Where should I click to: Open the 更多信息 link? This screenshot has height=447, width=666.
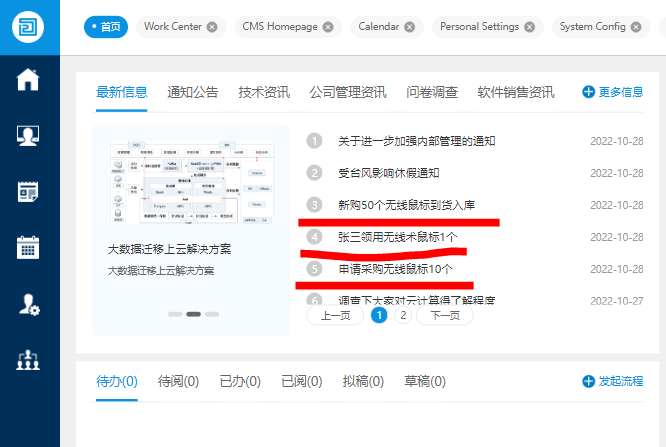[x=621, y=92]
